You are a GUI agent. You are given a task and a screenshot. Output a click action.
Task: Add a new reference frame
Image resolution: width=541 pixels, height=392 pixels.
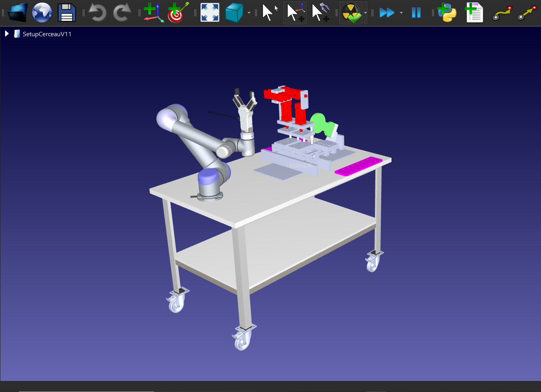[153, 13]
